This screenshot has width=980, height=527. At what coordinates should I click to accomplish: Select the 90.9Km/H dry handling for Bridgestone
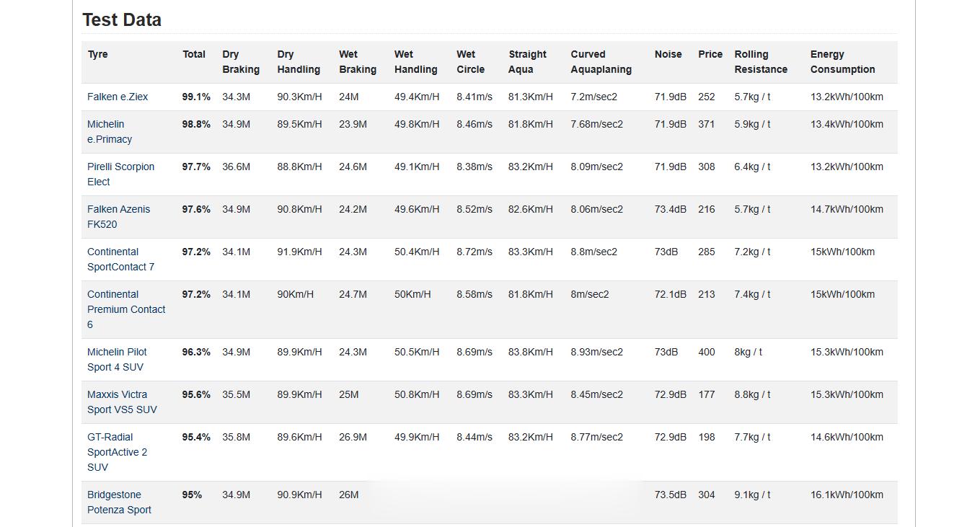click(x=299, y=495)
